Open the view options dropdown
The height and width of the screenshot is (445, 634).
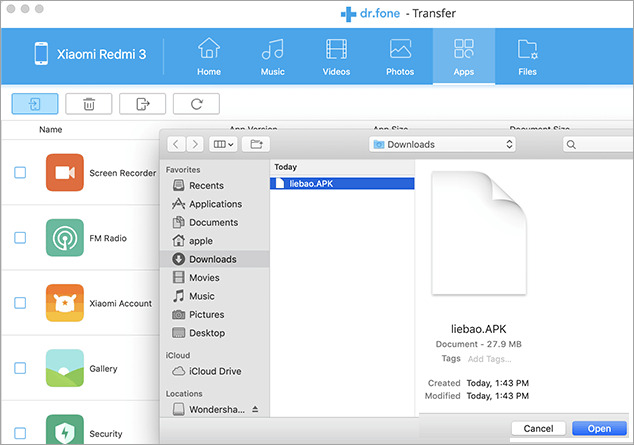click(x=223, y=144)
